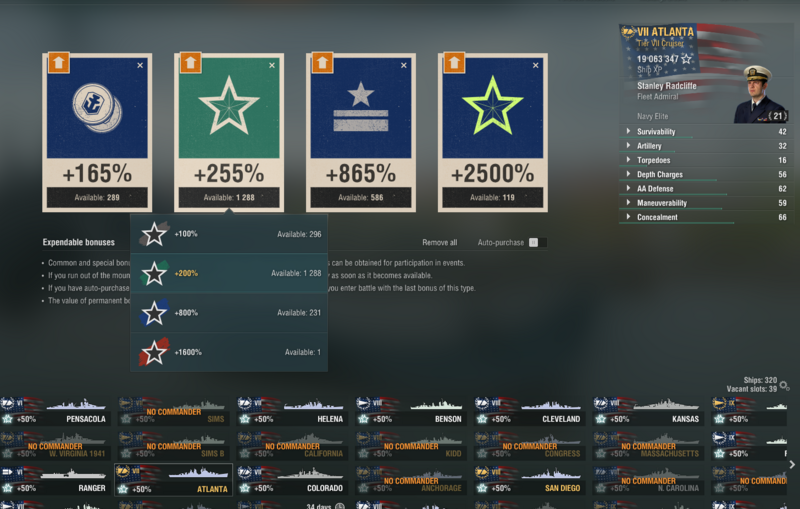Click the silver credits coin icon
Screen dimensions: 800x509
click(x=97, y=108)
